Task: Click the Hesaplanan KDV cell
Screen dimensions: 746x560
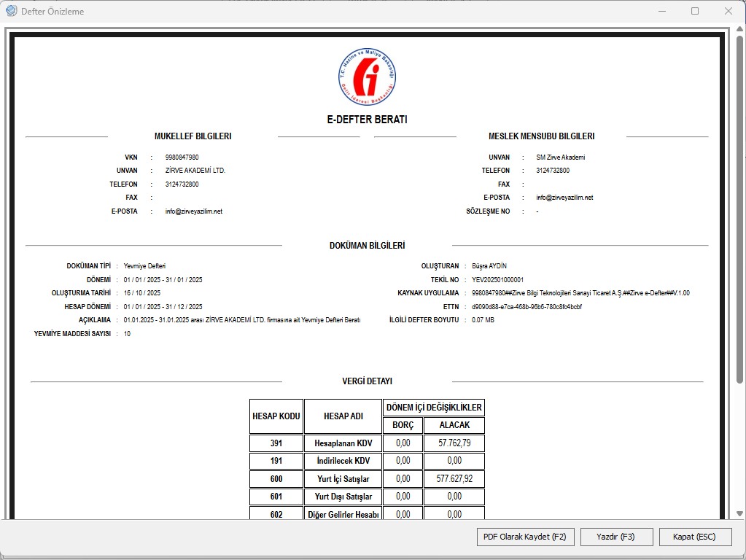Action: click(x=343, y=443)
